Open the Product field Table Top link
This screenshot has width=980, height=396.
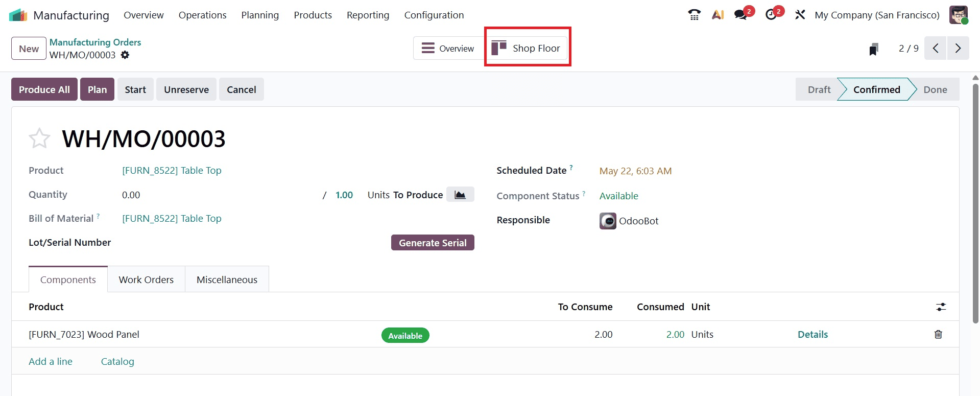172,170
